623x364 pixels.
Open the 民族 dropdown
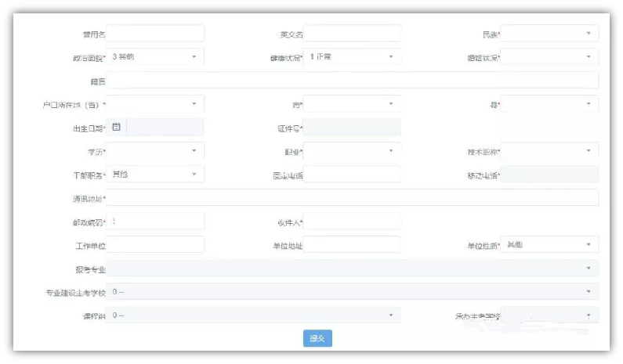[x=549, y=34]
